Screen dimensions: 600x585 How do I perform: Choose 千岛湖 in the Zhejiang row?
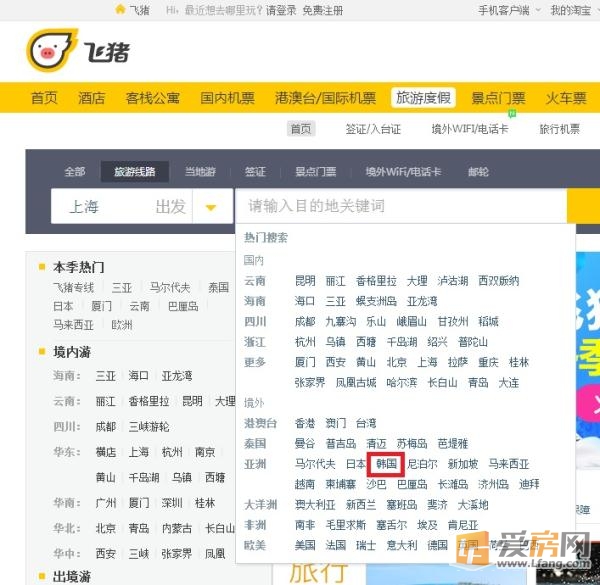click(401, 342)
